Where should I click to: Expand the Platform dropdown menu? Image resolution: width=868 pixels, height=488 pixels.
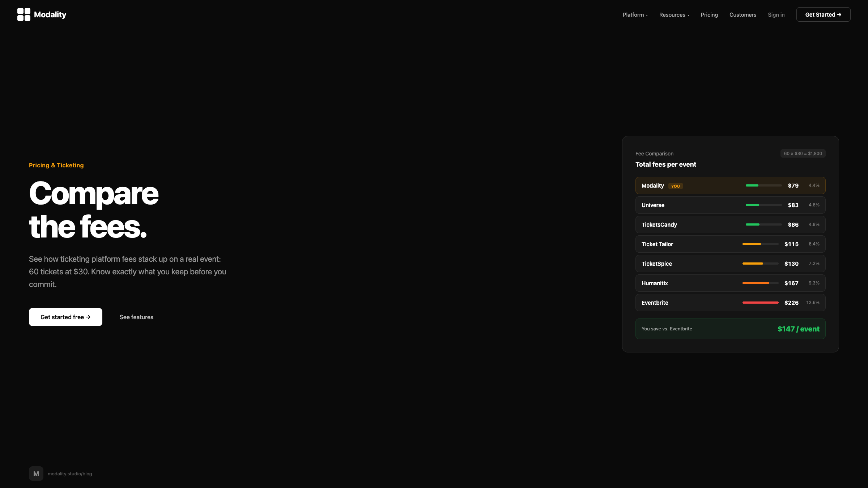tap(635, 15)
